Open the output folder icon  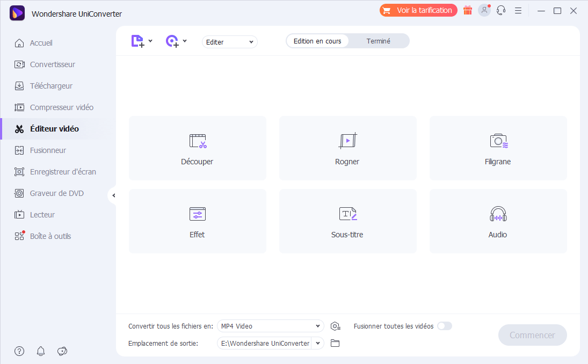tap(335, 343)
